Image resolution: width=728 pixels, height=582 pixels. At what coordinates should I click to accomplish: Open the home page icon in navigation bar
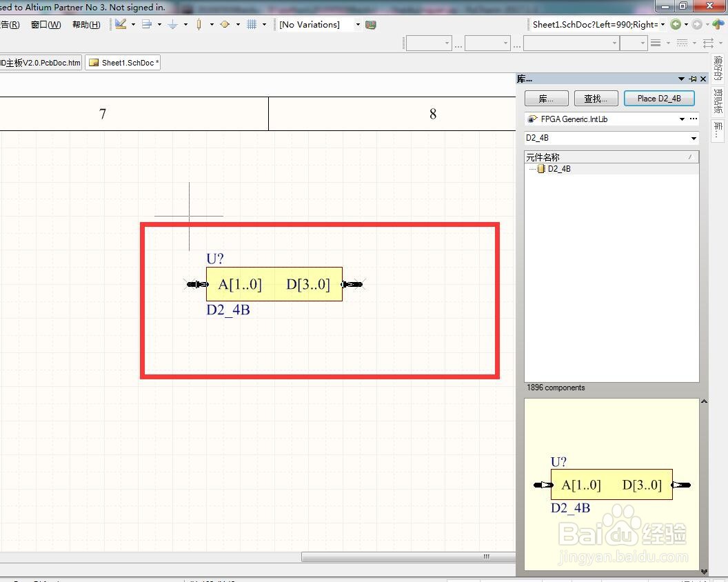[x=719, y=24]
